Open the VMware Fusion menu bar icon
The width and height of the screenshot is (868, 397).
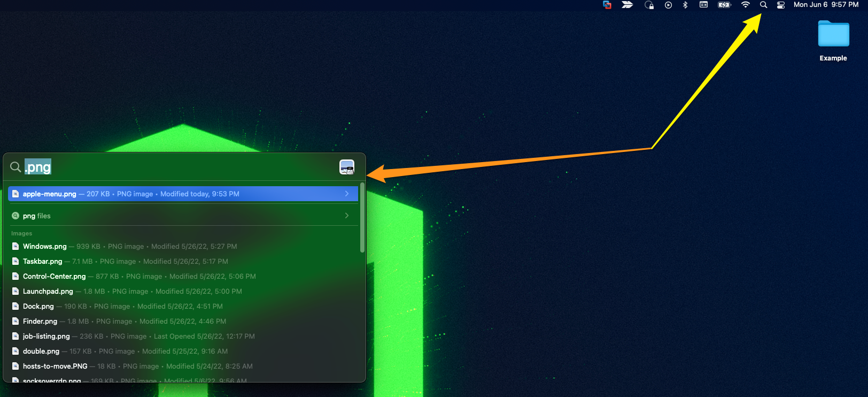pos(607,5)
